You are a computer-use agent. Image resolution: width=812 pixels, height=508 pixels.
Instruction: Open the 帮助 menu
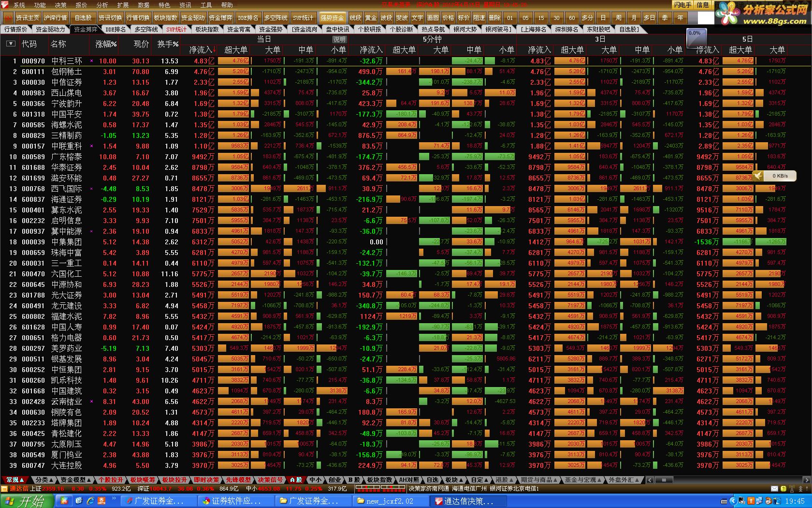pos(227,5)
